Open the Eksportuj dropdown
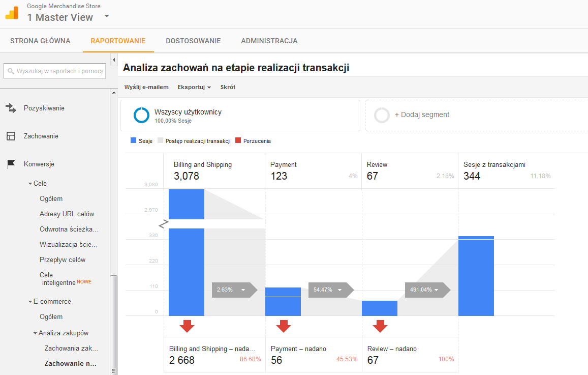The height and width of the screenshot is (375, 588). click(x=194, y=87)
